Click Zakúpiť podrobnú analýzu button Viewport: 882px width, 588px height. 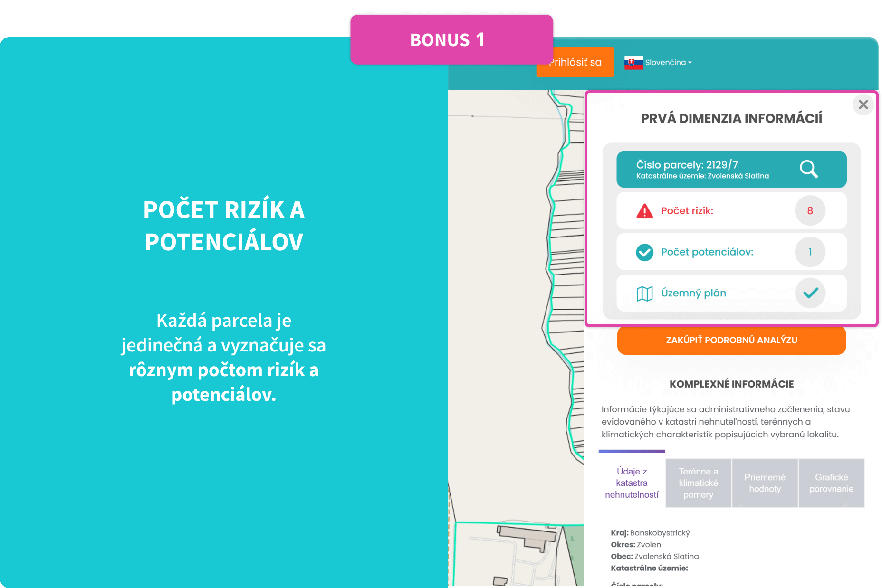point(731,340)
